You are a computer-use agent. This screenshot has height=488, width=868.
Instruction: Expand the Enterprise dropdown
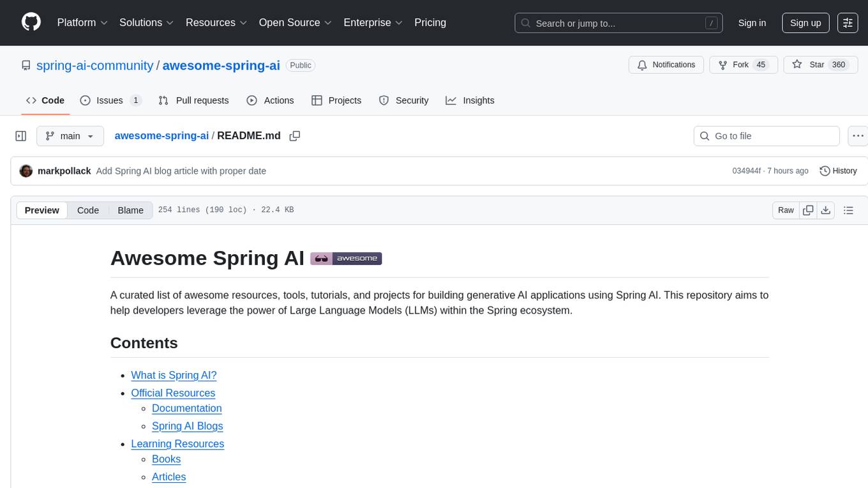tap(373, 22)
